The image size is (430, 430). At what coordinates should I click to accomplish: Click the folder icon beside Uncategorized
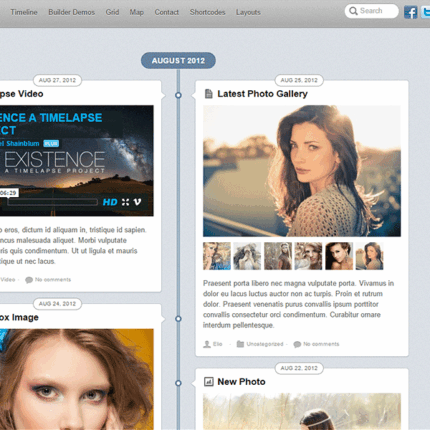pyautogui.click(x=240, y=344)
